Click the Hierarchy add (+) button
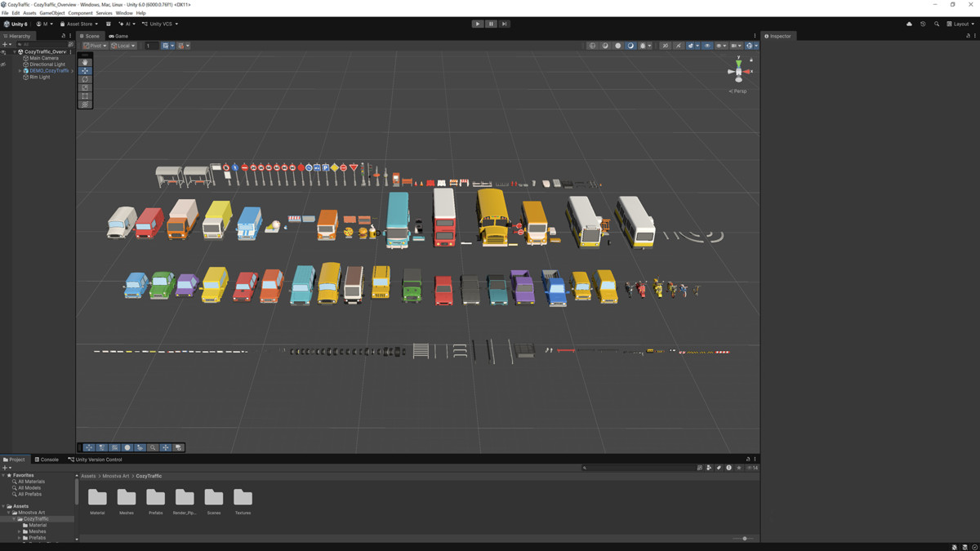This screenshot has height=551, width=980. [x=5, y=45]
